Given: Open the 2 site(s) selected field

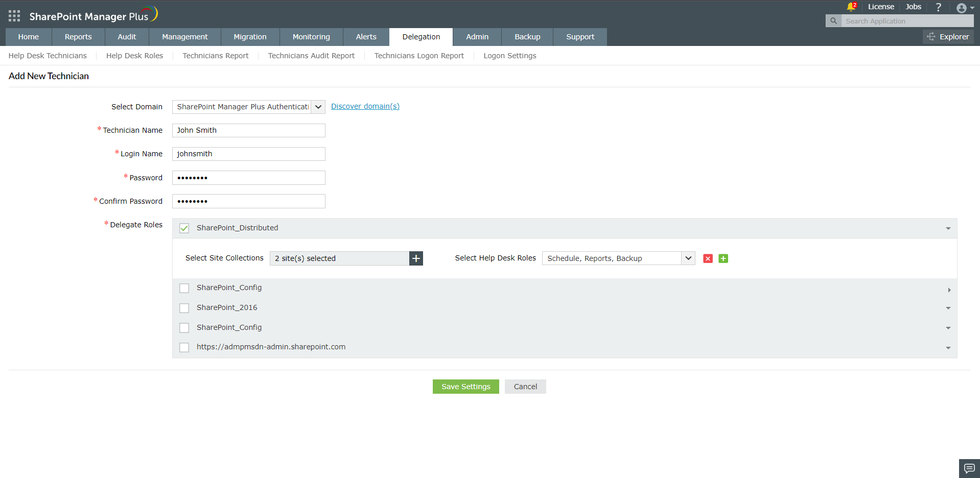Looking at the screenshot, I should click(339, 258).
